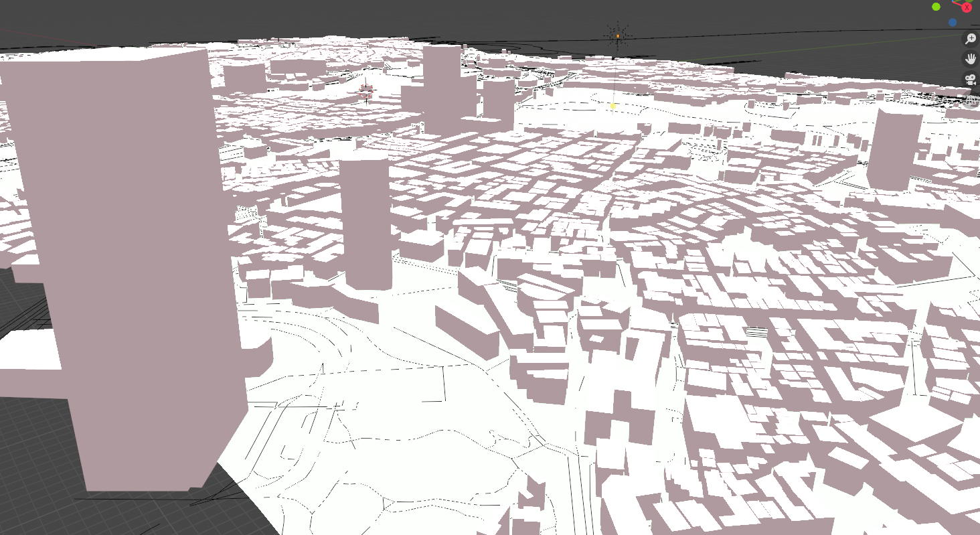Viewport: 980px width, 535px height.
Task: Toggle the camera view button
Action: coord(971,79)
